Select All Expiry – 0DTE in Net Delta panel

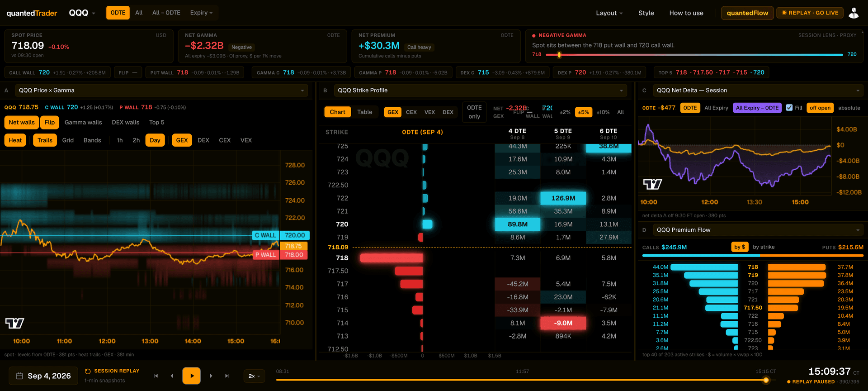[x=757, y=108]
